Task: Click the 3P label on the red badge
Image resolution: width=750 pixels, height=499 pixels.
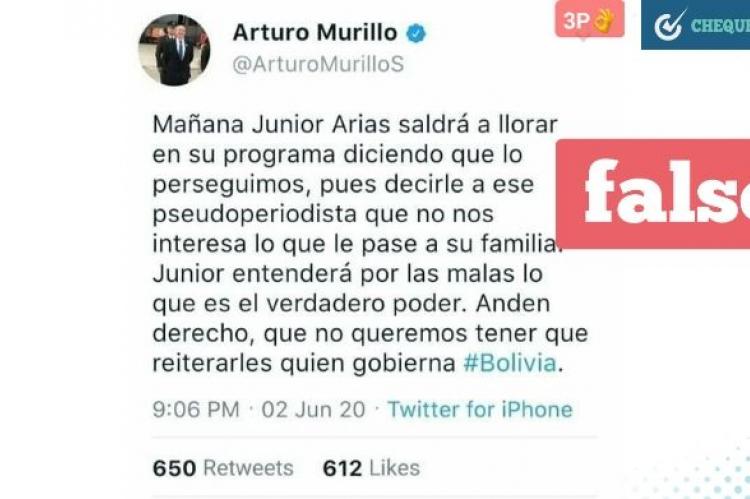Action: pyautogui.click(x=576, y=21)
